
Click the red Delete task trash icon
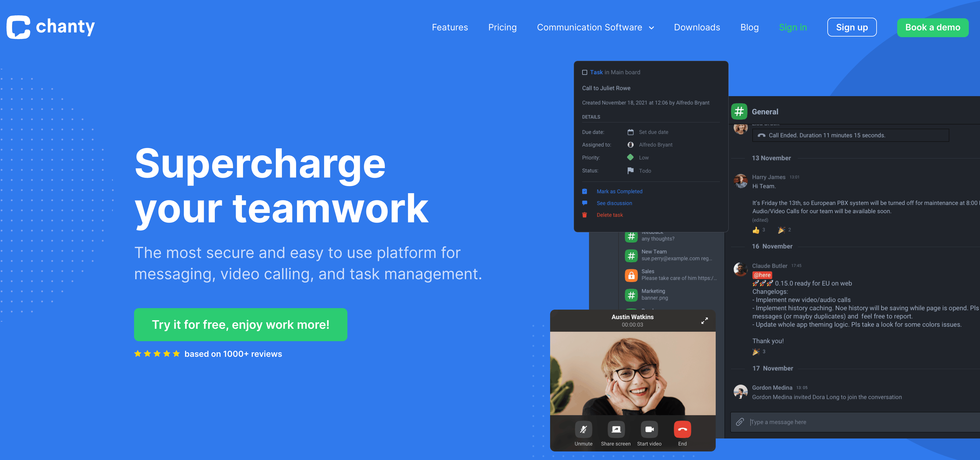[584, 215]
